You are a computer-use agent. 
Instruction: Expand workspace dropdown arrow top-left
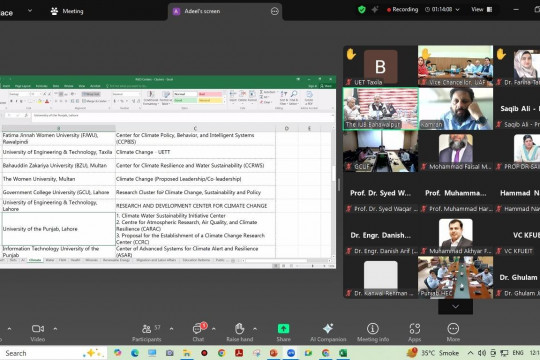click(30, 11)
